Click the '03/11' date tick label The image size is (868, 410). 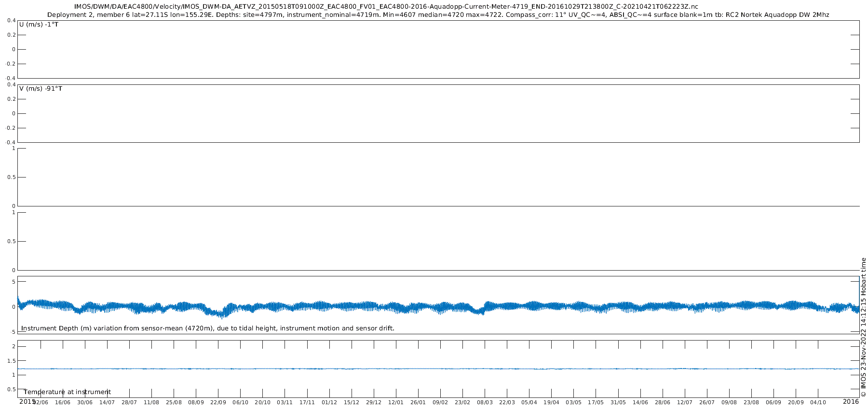click(285, 402)
